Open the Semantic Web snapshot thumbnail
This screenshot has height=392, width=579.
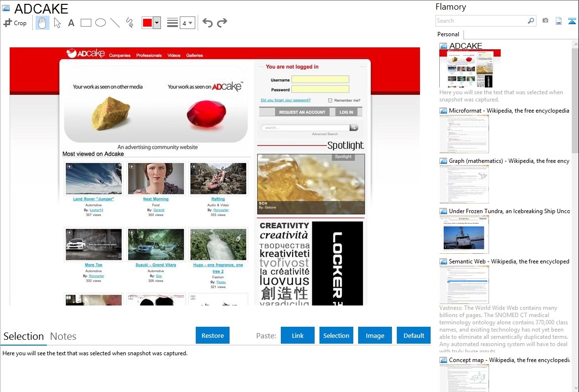(x=464, y=285)
